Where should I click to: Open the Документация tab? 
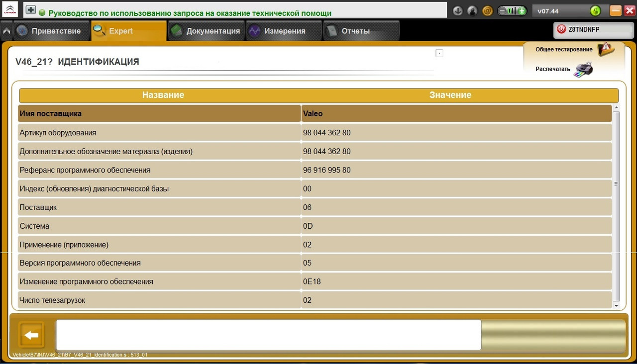click(x=206, y=31)
